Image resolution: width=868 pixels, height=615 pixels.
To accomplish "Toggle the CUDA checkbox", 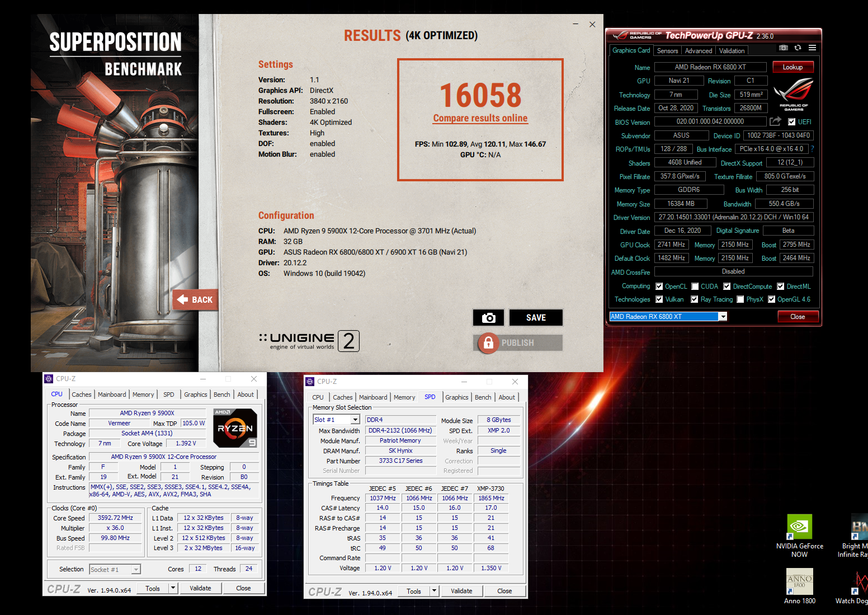I will point(695,287).
